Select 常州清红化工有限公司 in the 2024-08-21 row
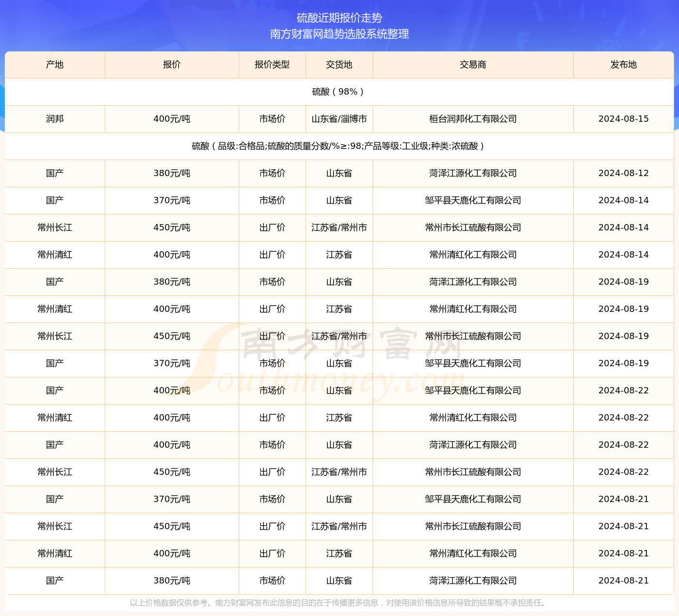This screenshot has width=679, height=616. click(473, 553)
